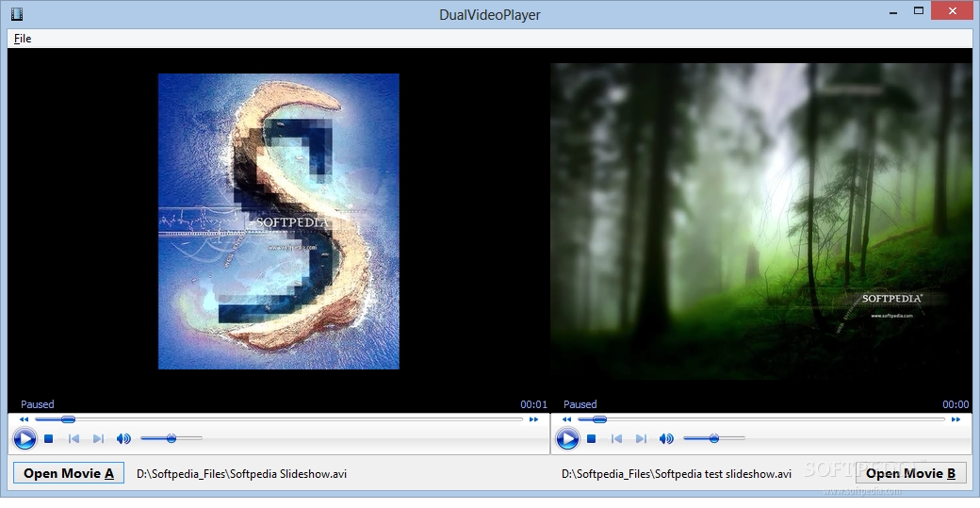Mute the Movie A speaker icon
Image resolution: width=980 pixels, height=508 pixels.
(x=123, y=438)
